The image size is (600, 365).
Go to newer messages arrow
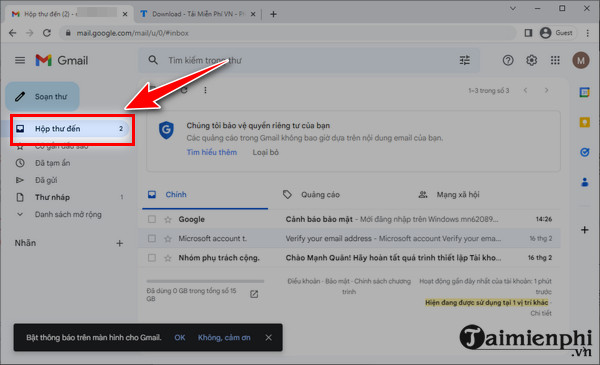[x=525, y=90]
